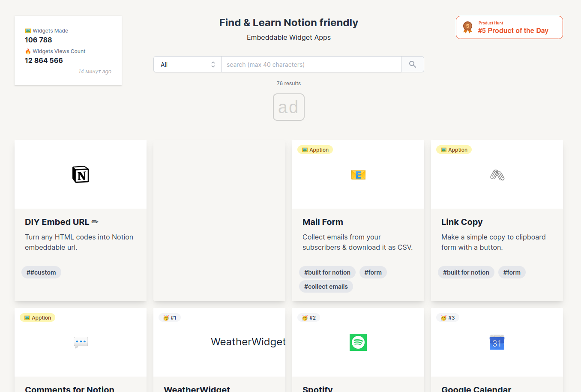The image size is (581, 392).
Task: Focus the widget search input field
Action: click(x=311, y=64)
